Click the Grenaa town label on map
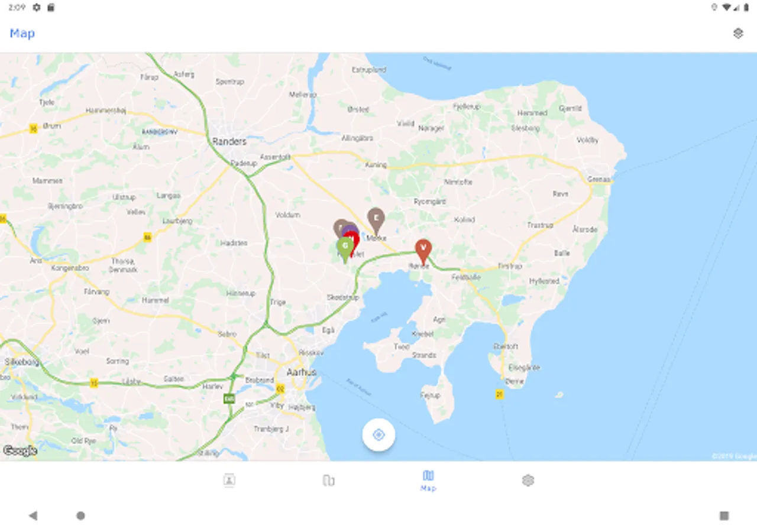Viewport: 757px width, 532px height. tap(599, 179)
